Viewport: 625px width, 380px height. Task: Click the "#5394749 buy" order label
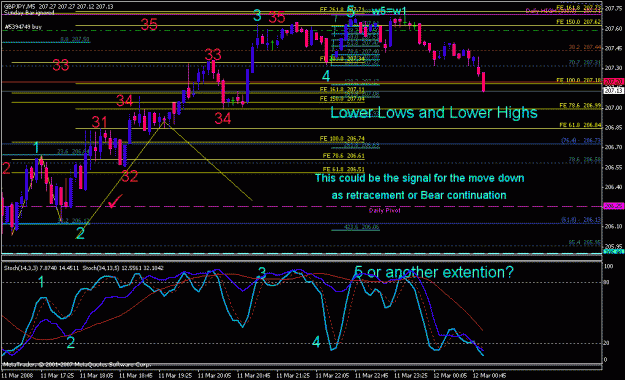point(23,27)
